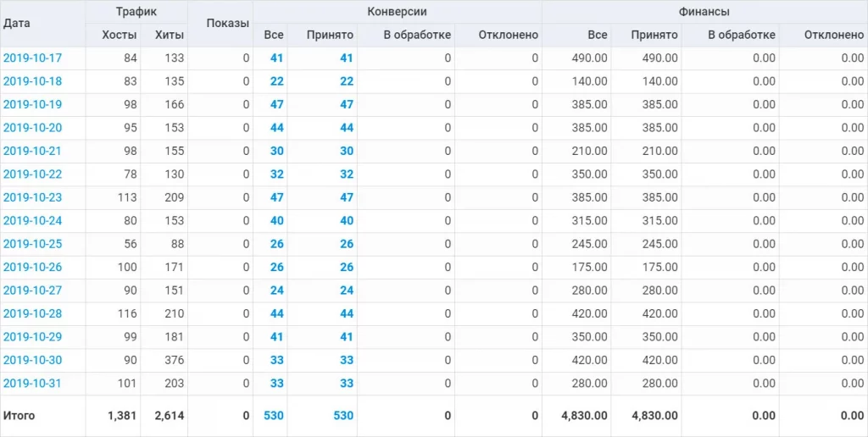Open accepted conversions for 2019-10-27
This screenshot has width=868, height=437.
[346, 290]
